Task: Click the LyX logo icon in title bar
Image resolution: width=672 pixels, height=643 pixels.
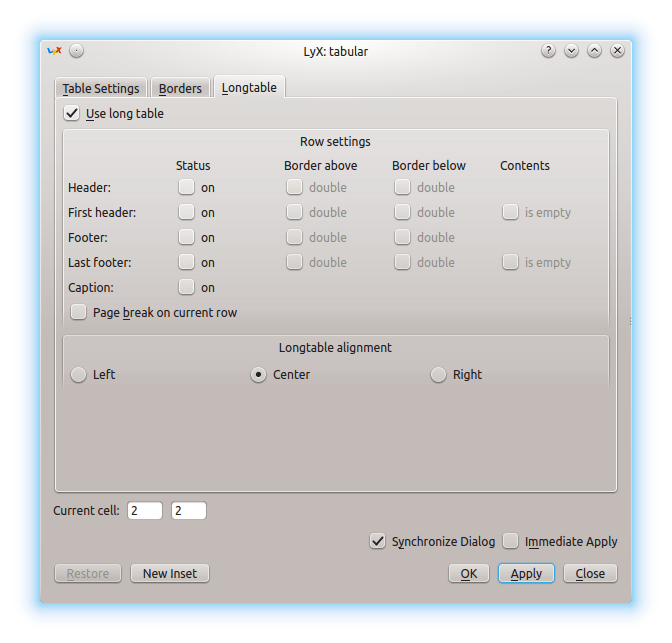Action: click(x=54, y=51)
